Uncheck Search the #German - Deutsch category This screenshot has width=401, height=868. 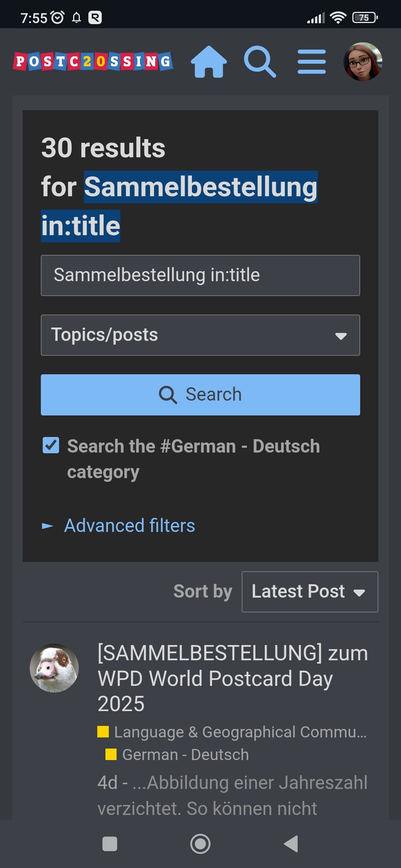point(51,445)
